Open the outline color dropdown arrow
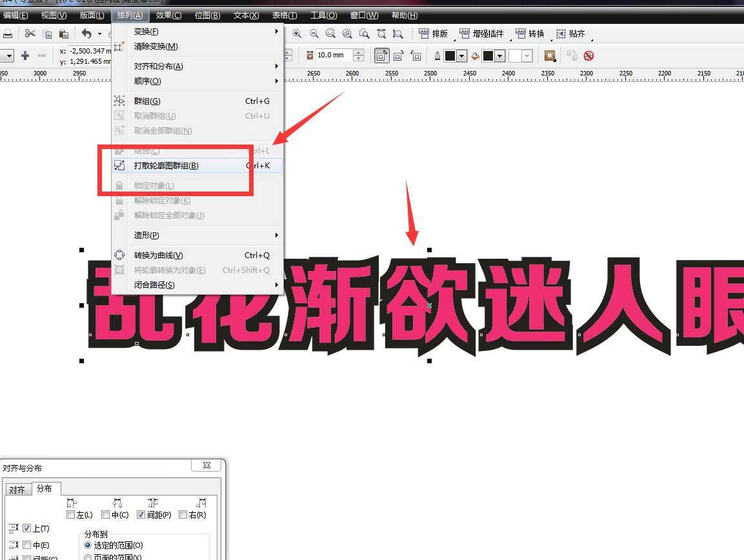This screenshot has height=560, width=744. [461, 56]
